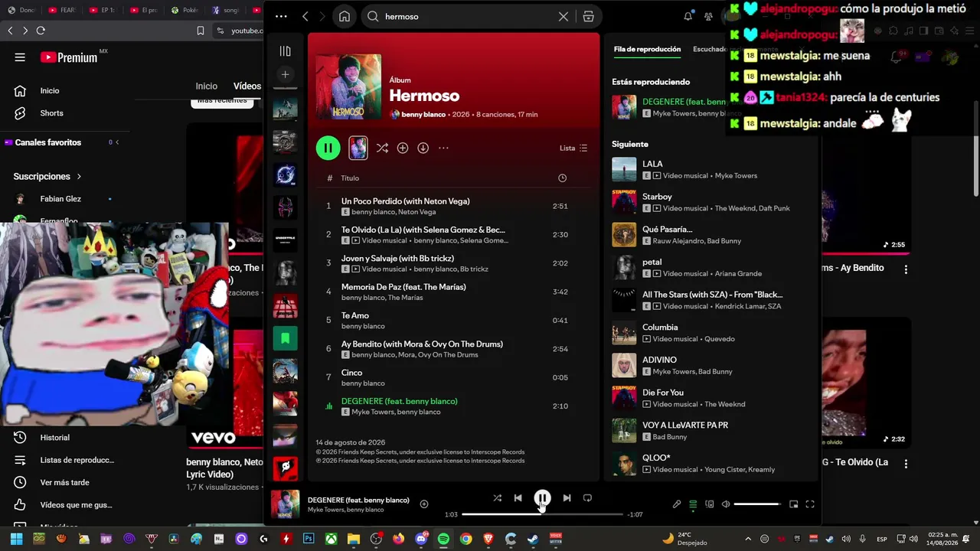Enter Spotify full screen mode
The image size is (980, 551).
click(810, 504)
